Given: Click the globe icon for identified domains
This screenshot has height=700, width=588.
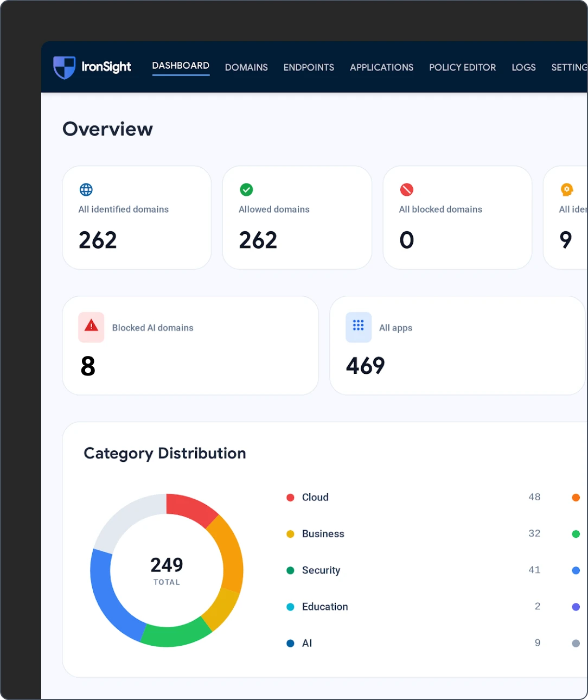Looking at the screenshot, I should click(86, 189).
